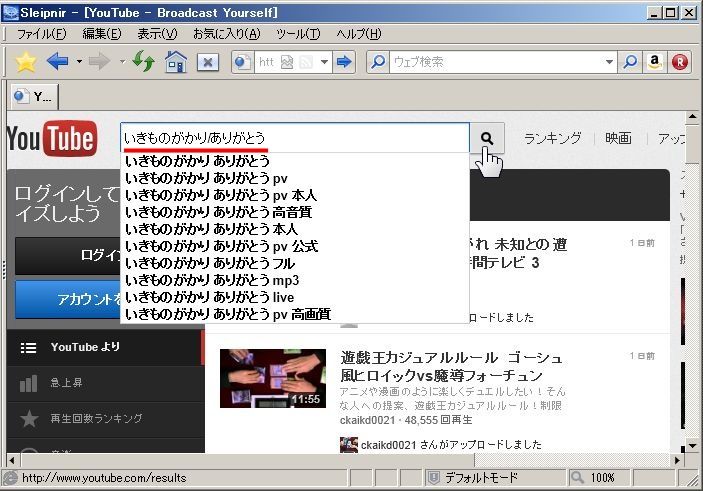Choose suggestion ending with pv 本人
The height and width of the screenshot is (491, 703).
tap(295, 195)
